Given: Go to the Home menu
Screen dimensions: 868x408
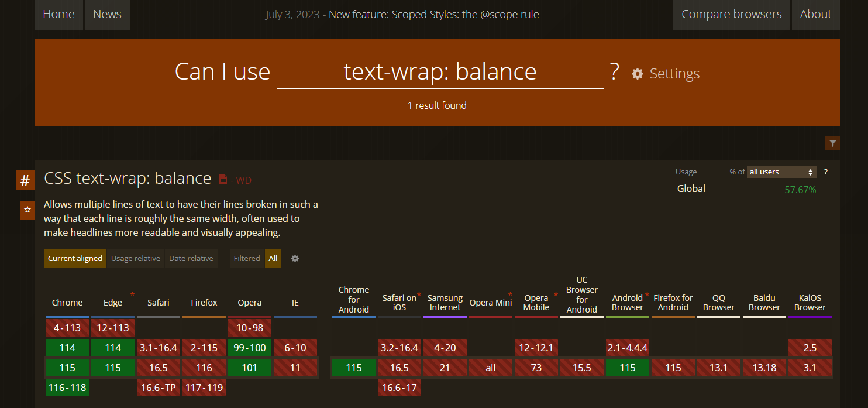Looking at the screenshot, I should pyautogui.click(x=58, y=15).
